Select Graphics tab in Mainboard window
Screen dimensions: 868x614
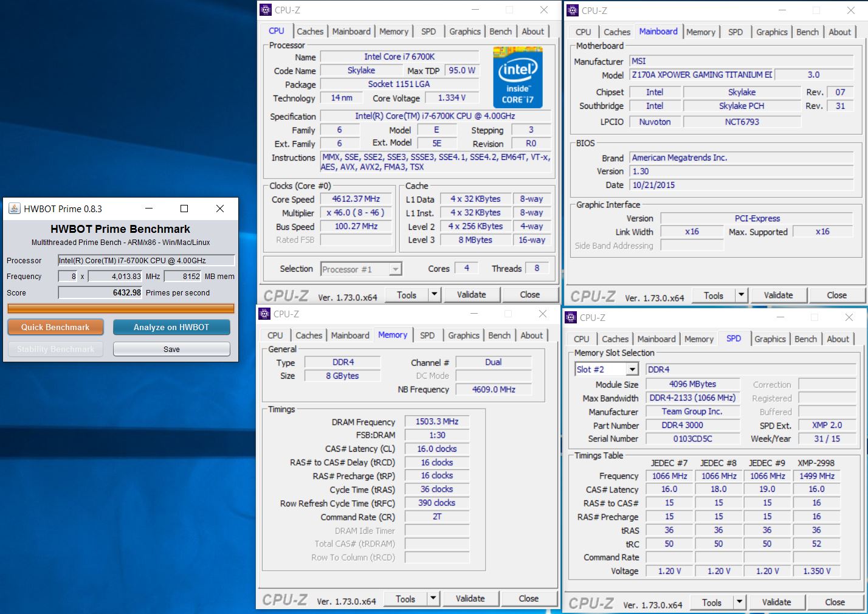[x=772, y=32]
